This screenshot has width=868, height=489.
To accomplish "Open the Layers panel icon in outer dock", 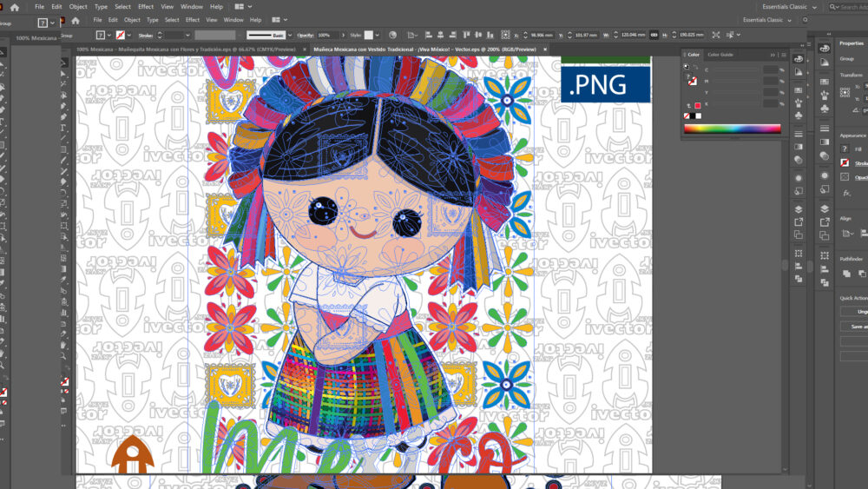I will click(825, 208).
